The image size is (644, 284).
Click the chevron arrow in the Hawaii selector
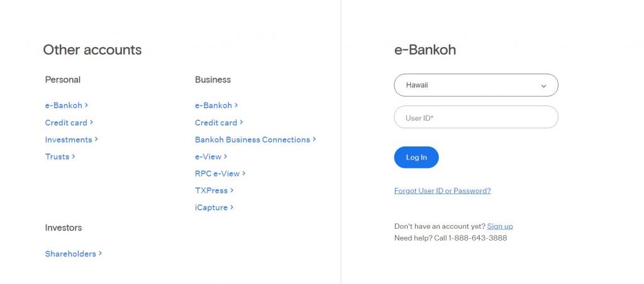[543, 86]
